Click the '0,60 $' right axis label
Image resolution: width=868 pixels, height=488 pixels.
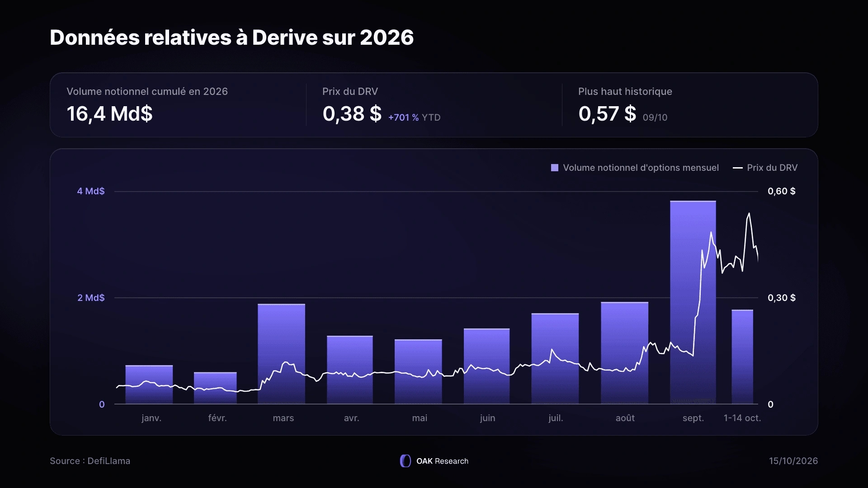coord(782,191)
